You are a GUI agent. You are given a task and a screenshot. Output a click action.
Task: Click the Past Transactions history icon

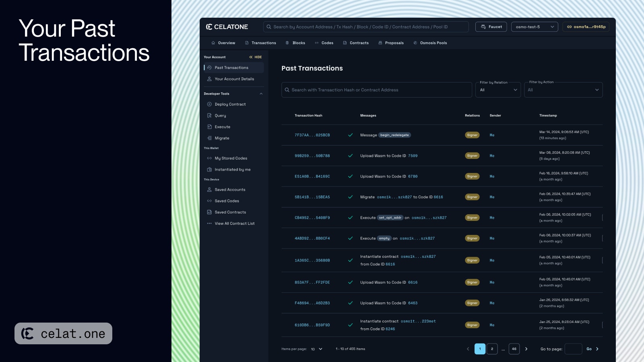coord(209,68)
